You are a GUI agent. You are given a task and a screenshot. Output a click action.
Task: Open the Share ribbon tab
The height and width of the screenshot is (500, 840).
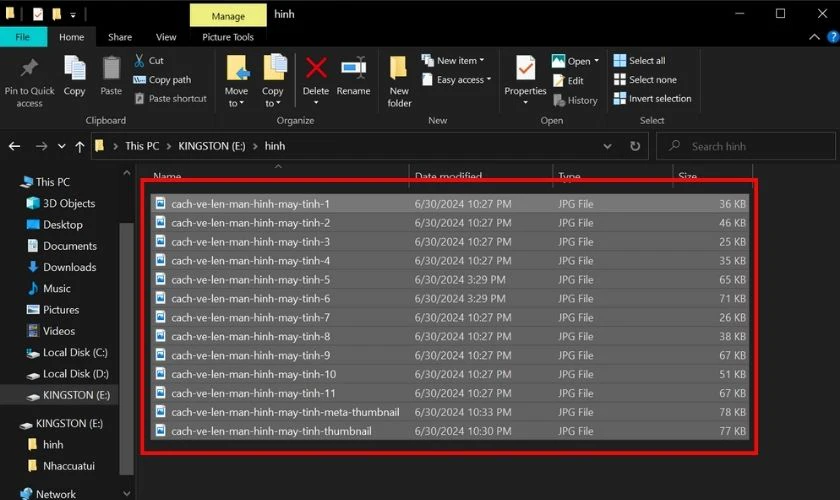pos(120,37)
